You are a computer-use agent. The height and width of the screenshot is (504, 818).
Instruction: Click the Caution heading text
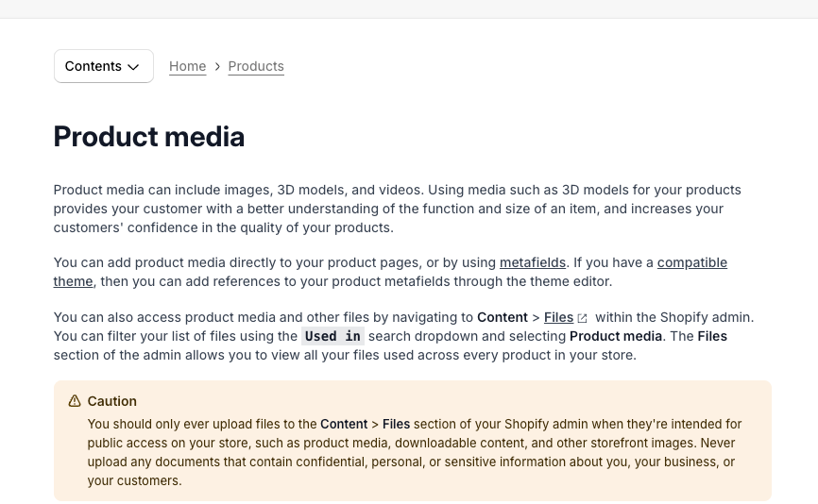tap(112, 401)
